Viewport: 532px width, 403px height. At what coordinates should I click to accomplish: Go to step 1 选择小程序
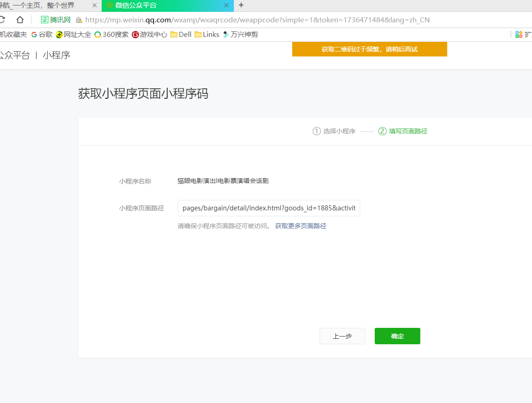coord(334,131)
